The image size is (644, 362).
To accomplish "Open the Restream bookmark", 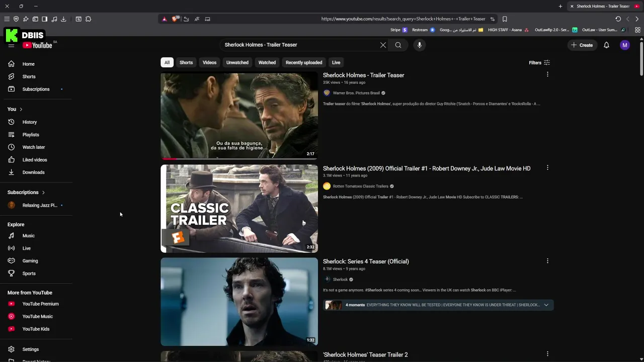I will tap(423, 30).
